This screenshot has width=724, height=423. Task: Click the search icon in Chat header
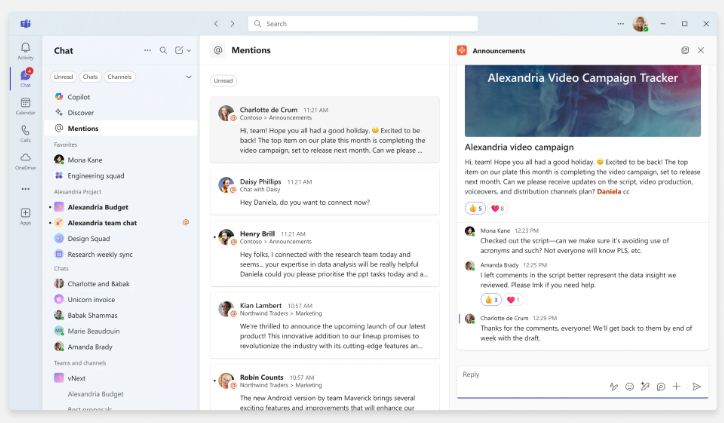point(164,50)
